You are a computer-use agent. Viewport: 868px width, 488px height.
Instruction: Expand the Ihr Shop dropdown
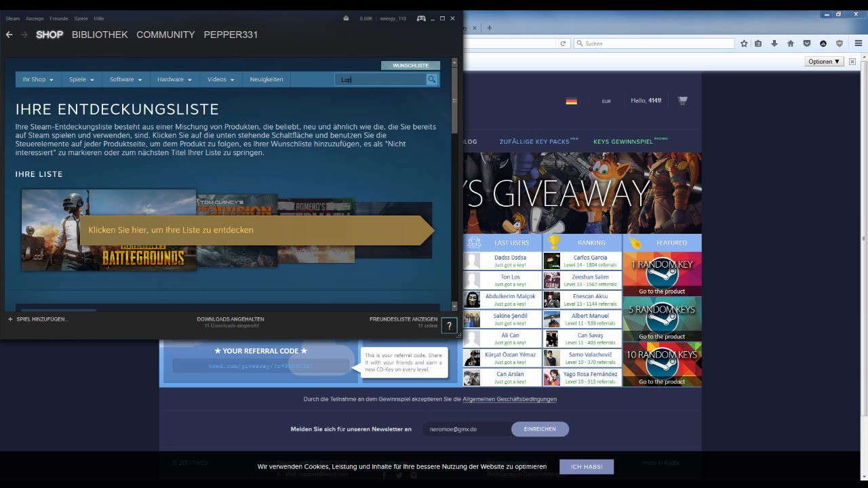tap(38, 79)
